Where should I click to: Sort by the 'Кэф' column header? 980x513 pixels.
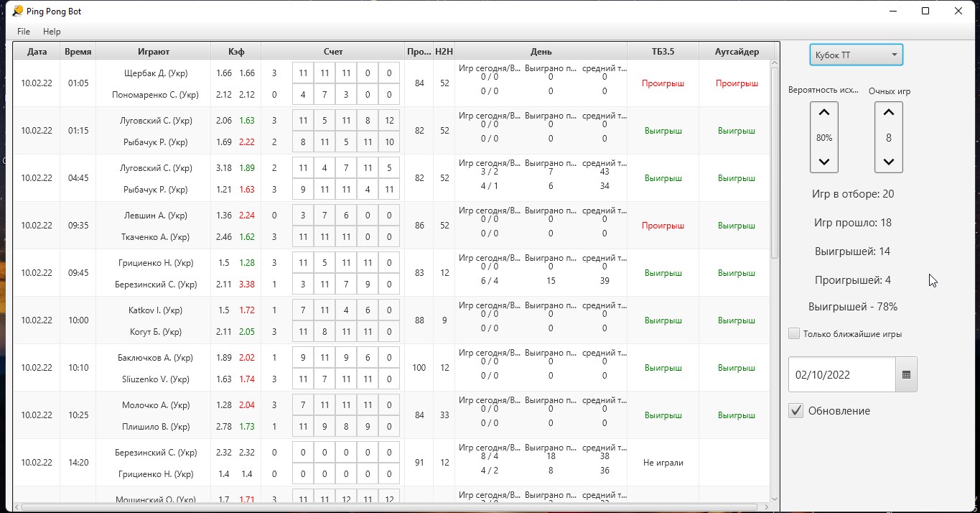[x=235, y=52]
